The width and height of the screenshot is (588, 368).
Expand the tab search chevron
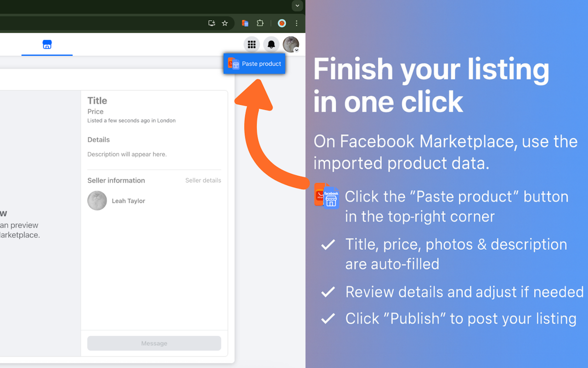[x=297, y=6]
